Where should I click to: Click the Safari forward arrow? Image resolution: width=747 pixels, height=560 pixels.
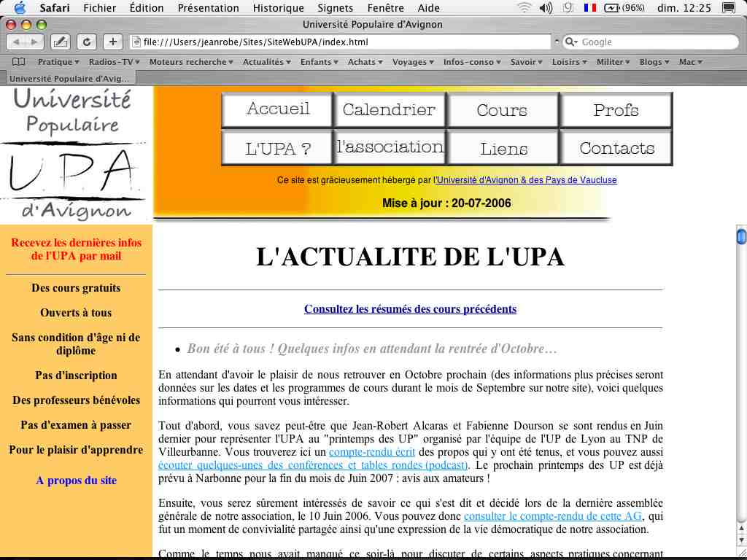pos(34,42)
